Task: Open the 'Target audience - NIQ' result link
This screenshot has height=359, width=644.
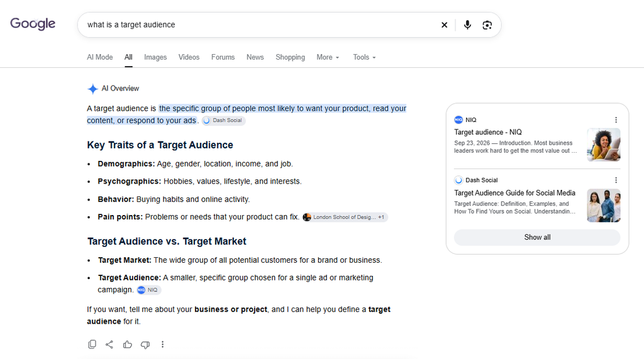Action: (x=487, y=132)
